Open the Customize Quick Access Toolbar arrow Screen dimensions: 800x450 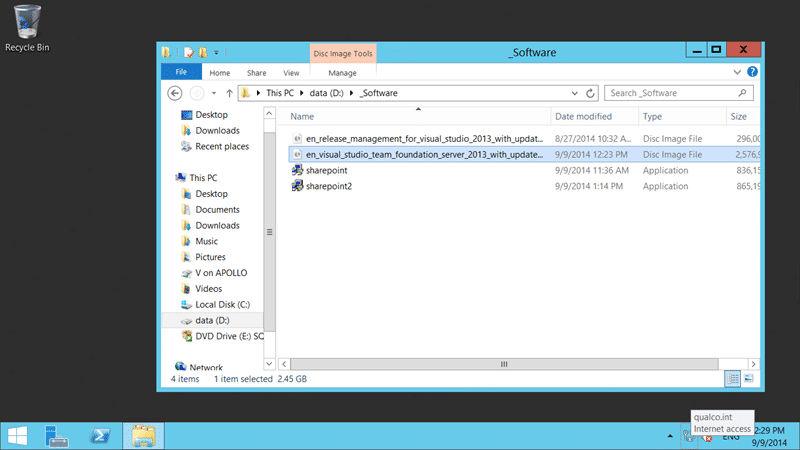coord(216,53)
